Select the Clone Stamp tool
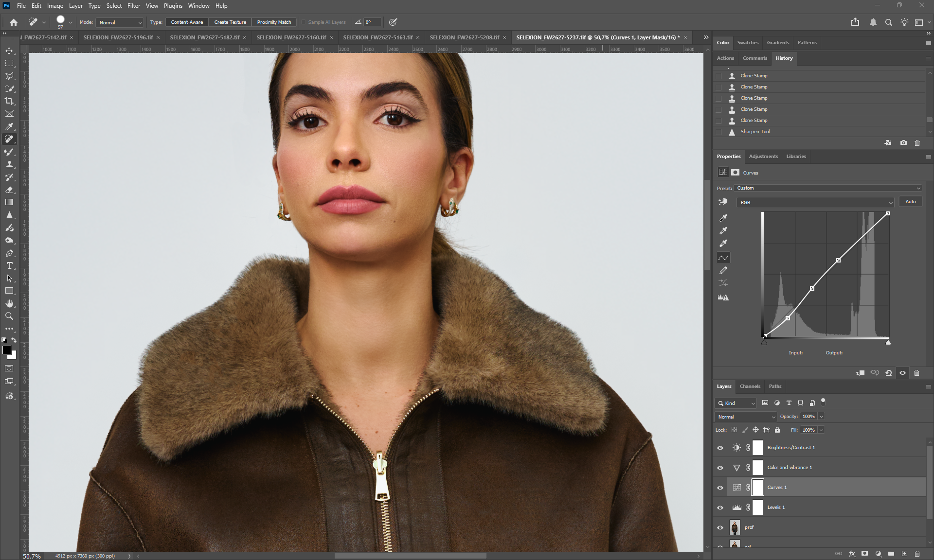 point(9,164)
